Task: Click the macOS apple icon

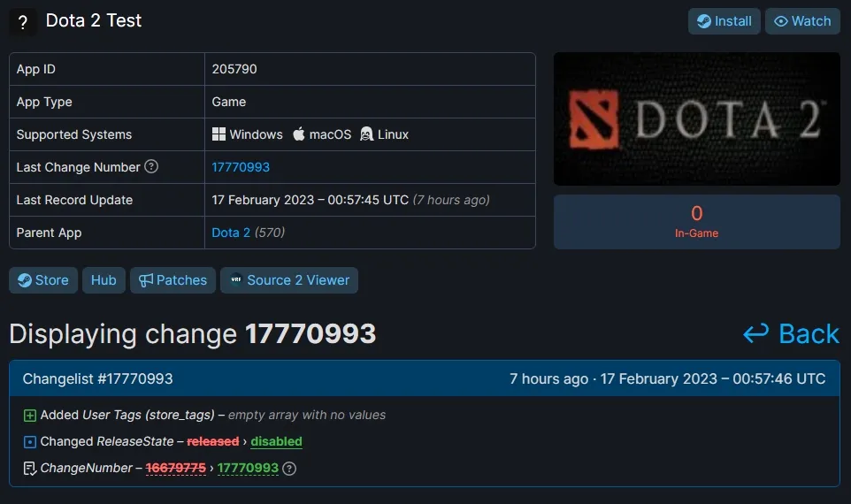Action: [x=299, y=134]
